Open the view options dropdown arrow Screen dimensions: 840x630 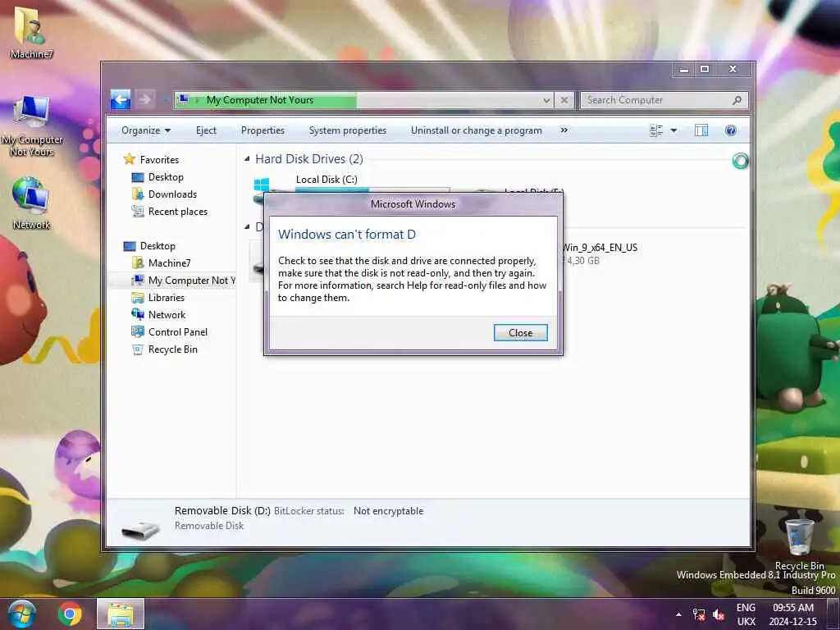674,130
